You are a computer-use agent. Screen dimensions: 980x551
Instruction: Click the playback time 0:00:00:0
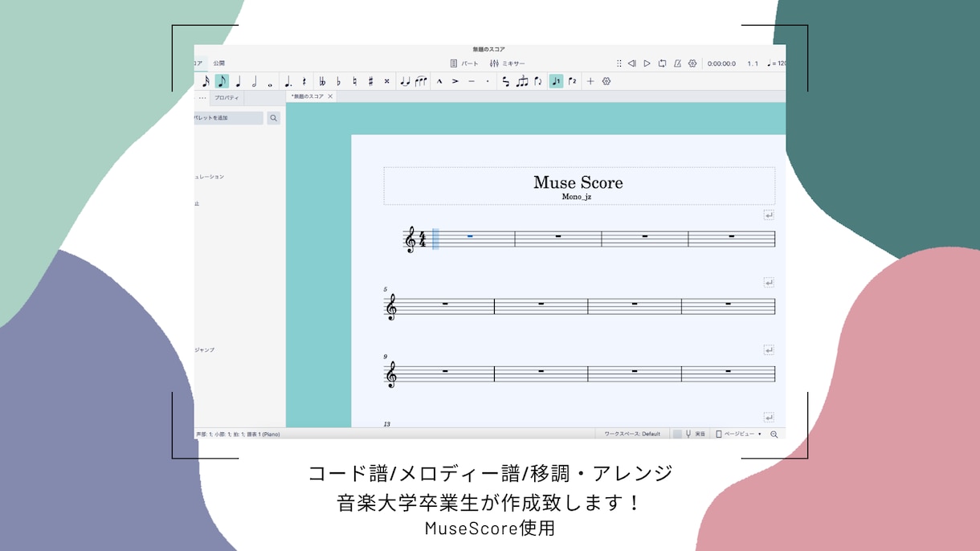pos(721,63)
